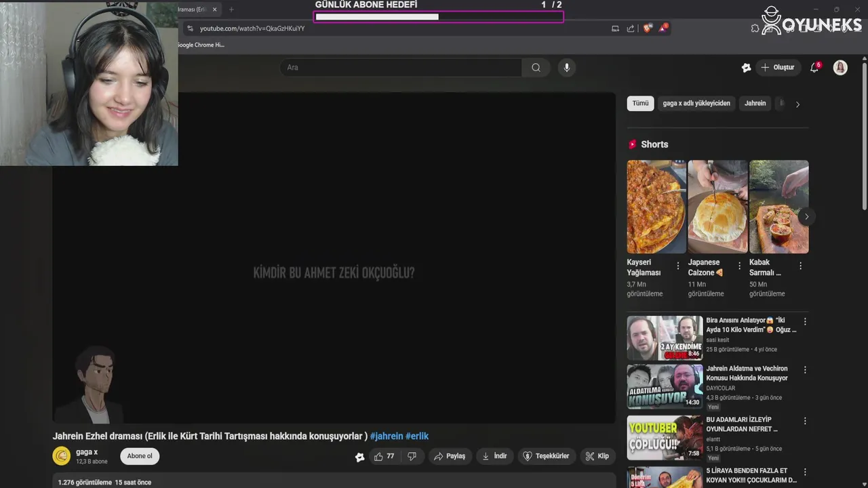
Task: Open the Brave Shields lion icon
Action: coord(648,28)
